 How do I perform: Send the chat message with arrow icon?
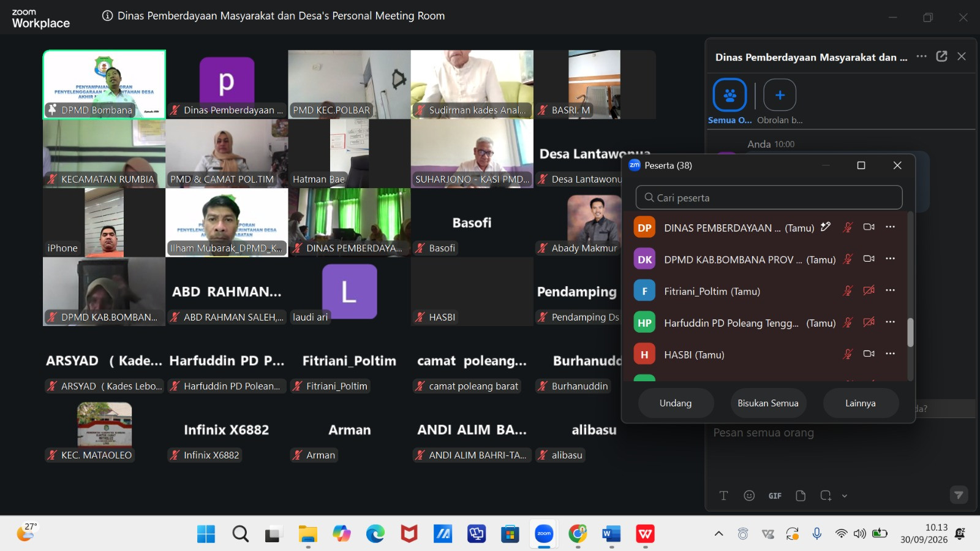pos(959,495)
